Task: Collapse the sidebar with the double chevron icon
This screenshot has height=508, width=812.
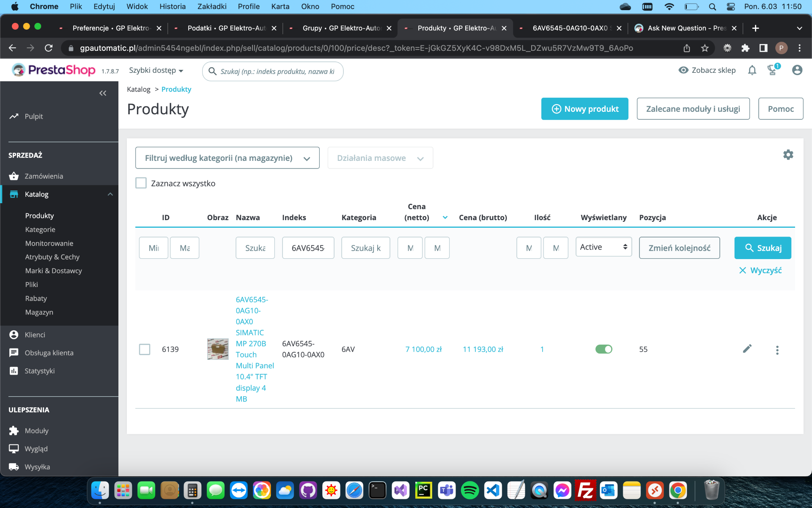Action: [x=103, y=93]
